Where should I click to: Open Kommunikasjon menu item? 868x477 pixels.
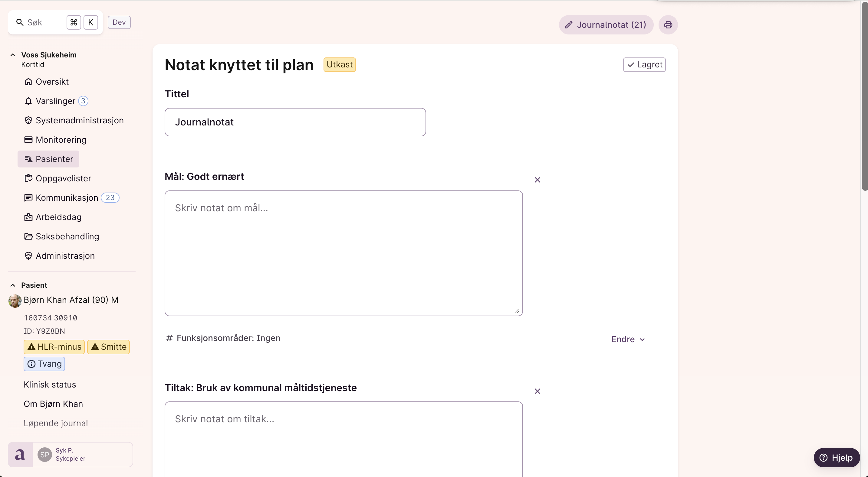click(67, 198)
